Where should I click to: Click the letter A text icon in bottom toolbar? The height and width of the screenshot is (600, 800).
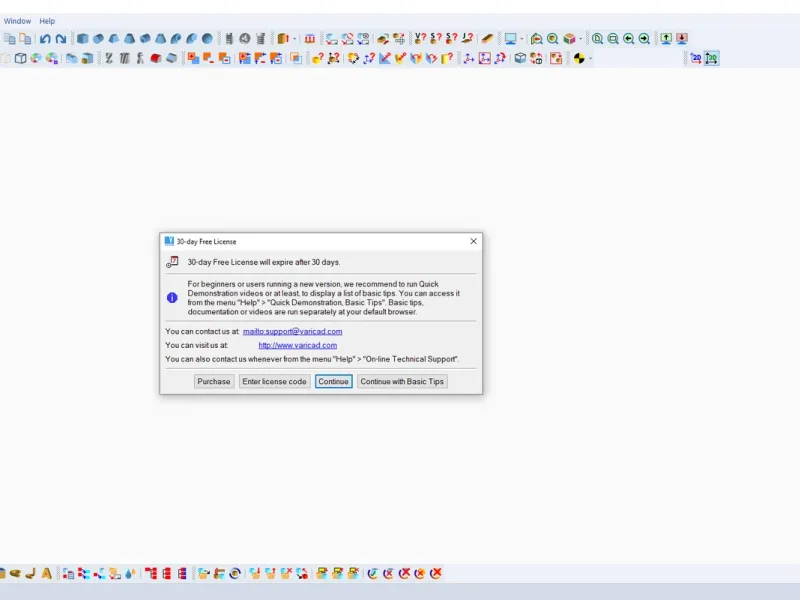[x=46, y=573]
